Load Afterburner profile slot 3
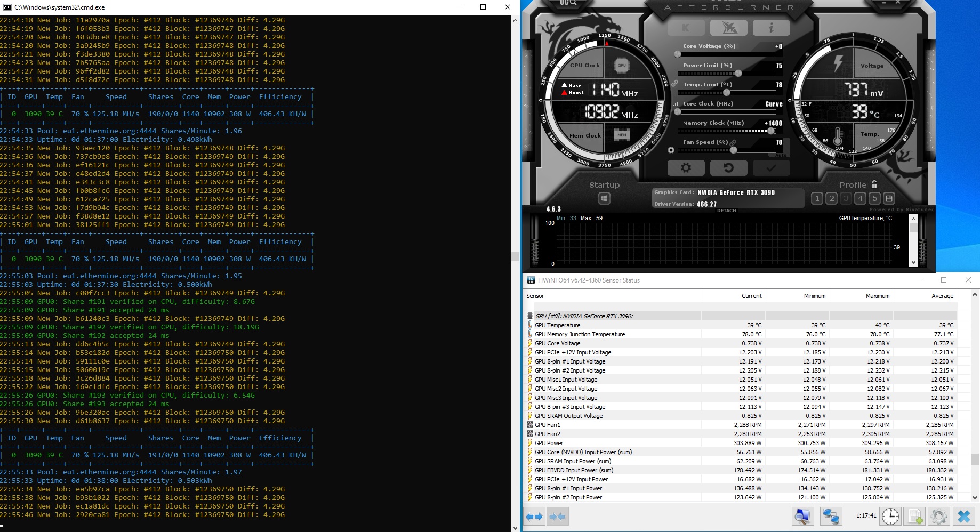 tap(846, 198)
